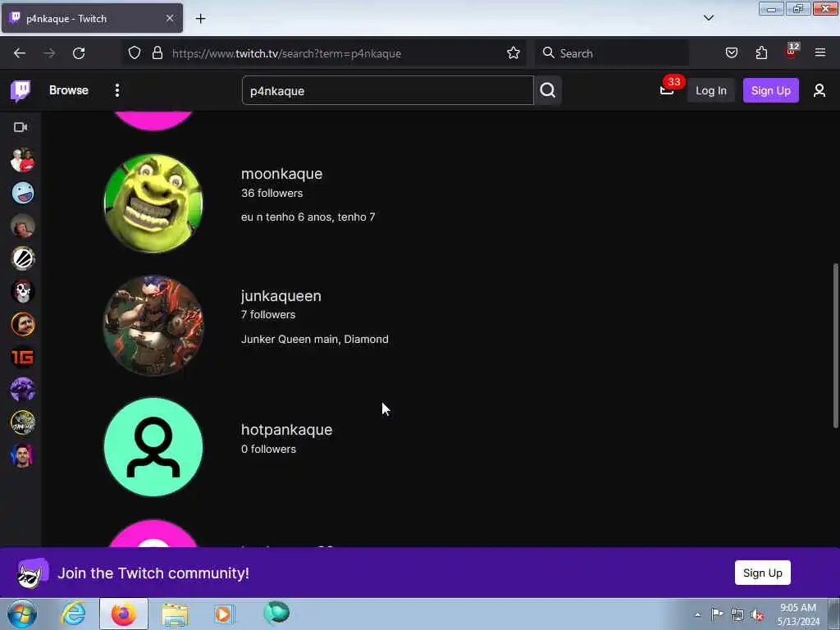Open the moonkaque channel name link

tap(282, 174)
